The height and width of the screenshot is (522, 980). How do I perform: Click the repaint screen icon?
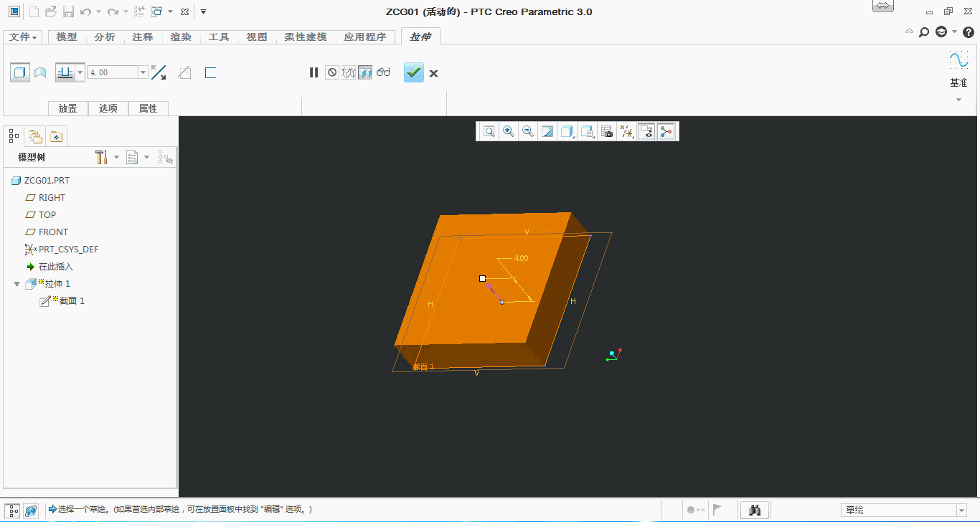[547, 131]
